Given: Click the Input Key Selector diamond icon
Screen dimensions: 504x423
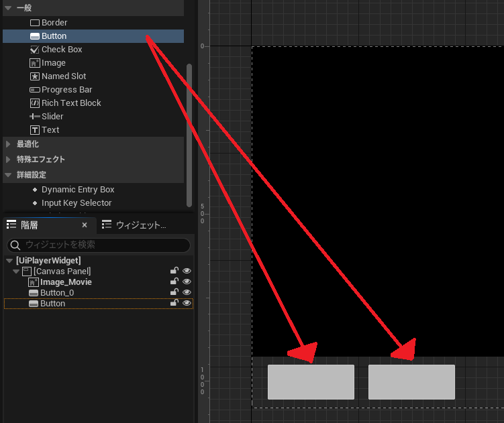Looking at the screenshot, I should [35, 203].
